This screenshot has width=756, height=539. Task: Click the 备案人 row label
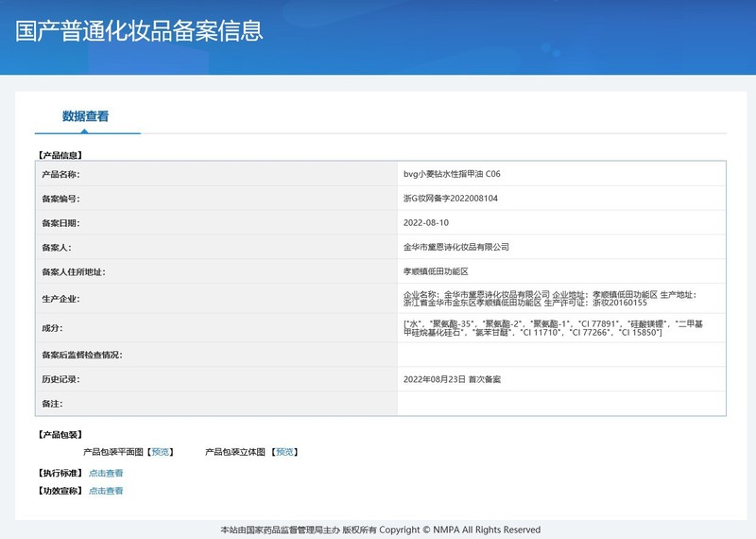(57, 248)
